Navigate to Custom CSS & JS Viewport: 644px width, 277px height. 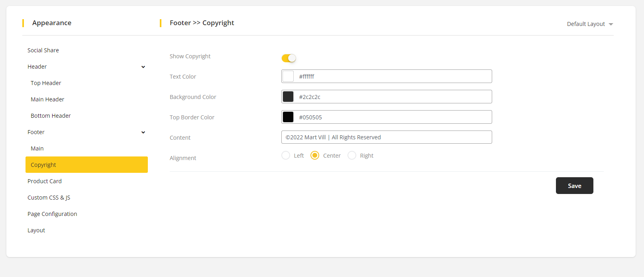(49, 198)
